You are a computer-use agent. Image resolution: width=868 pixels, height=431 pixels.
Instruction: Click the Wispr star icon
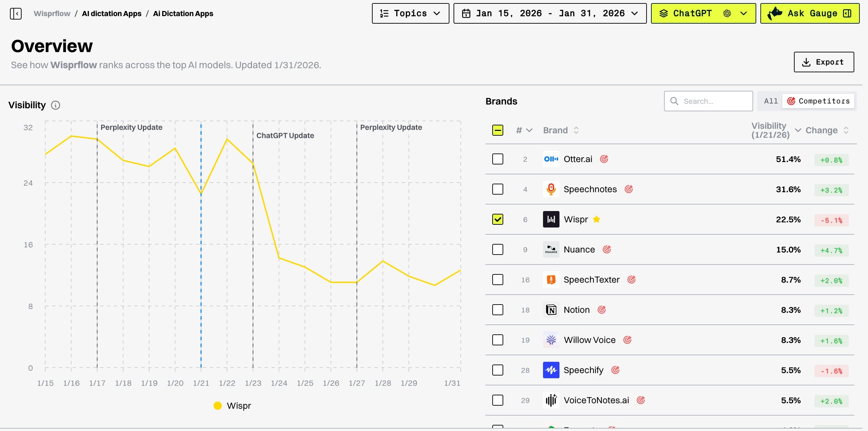click(x=596, y=219)
